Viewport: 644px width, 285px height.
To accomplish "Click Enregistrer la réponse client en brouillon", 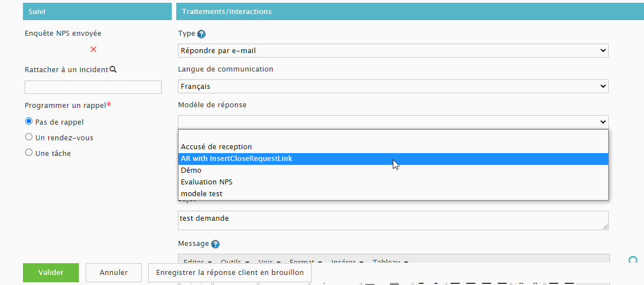I will pyautogui.click(x=229, y=273).
